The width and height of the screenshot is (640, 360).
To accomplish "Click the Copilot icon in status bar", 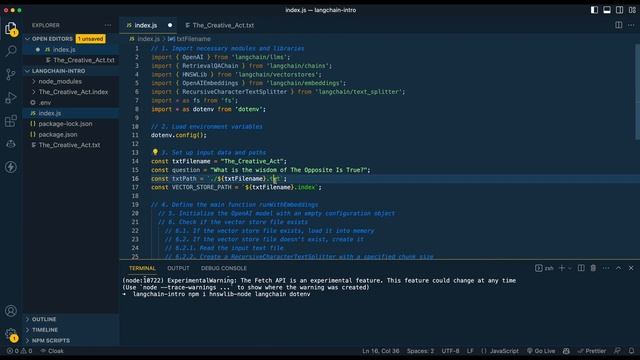I will [566, 351].
